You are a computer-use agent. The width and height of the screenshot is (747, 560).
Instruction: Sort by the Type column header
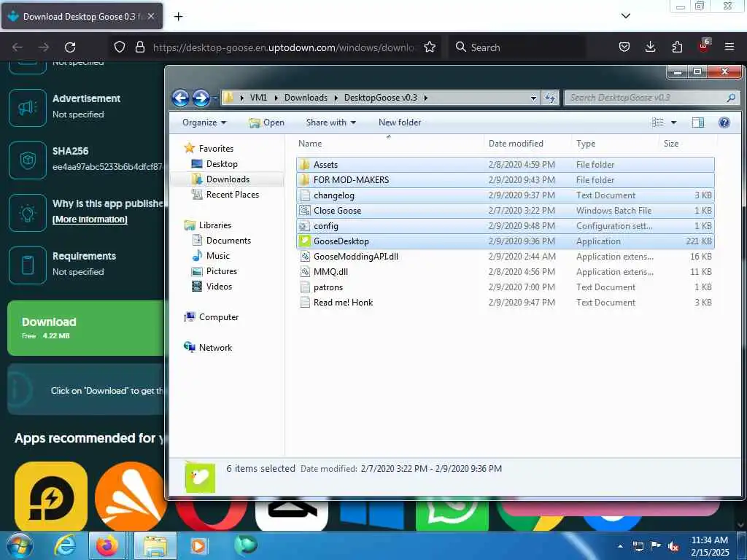615,144
